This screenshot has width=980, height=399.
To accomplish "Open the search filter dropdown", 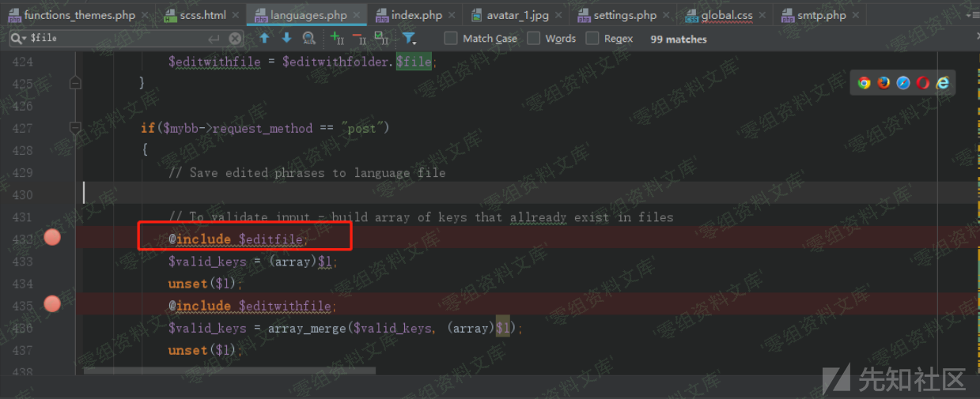I will coord(409,38).
